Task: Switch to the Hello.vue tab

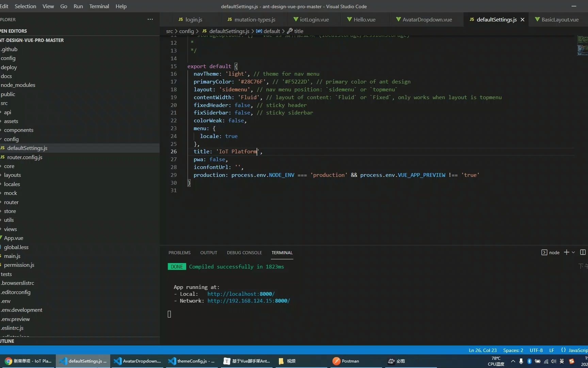Action: pos(361,19)
